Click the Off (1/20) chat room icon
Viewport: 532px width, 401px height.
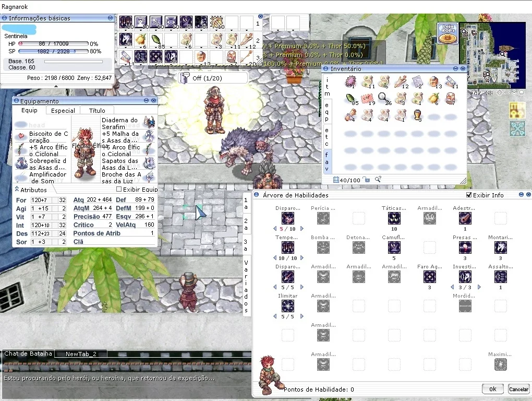point(185,78)
